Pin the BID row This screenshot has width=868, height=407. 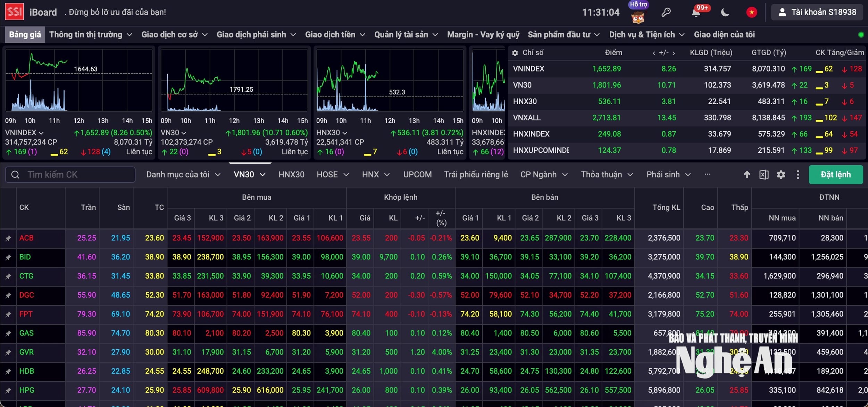coord(8,257)
